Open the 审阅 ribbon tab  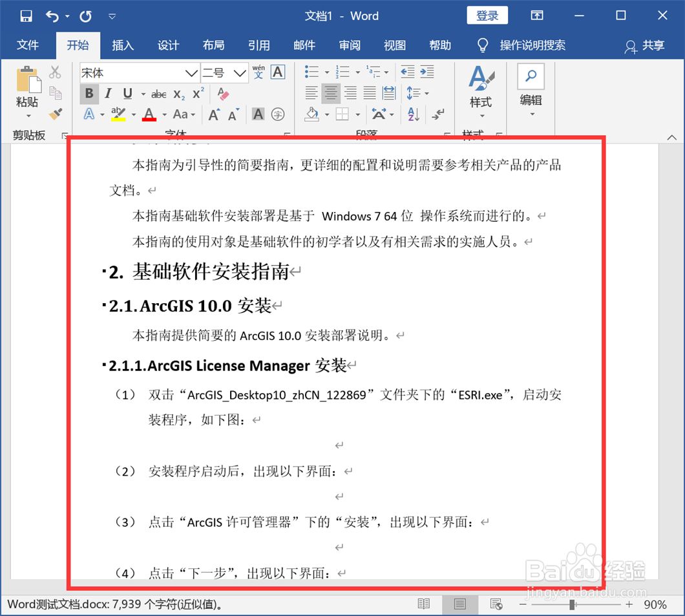coord(349,45)
